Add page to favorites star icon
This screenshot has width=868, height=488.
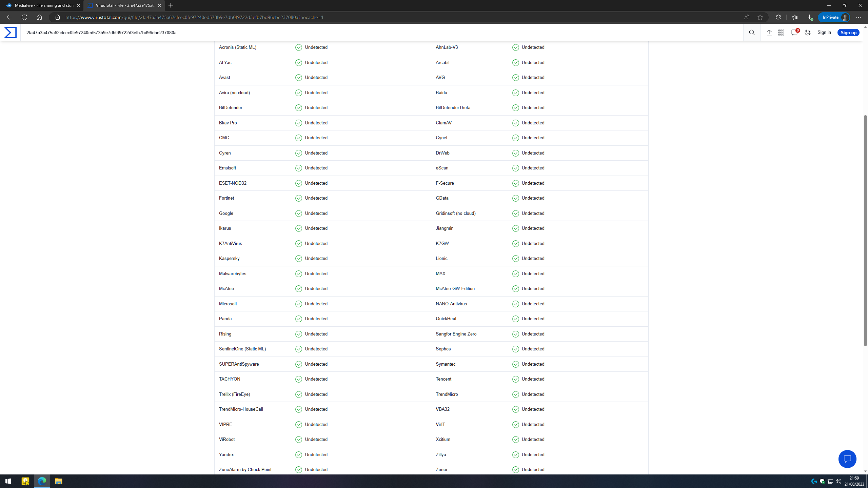tap(760, 17)
